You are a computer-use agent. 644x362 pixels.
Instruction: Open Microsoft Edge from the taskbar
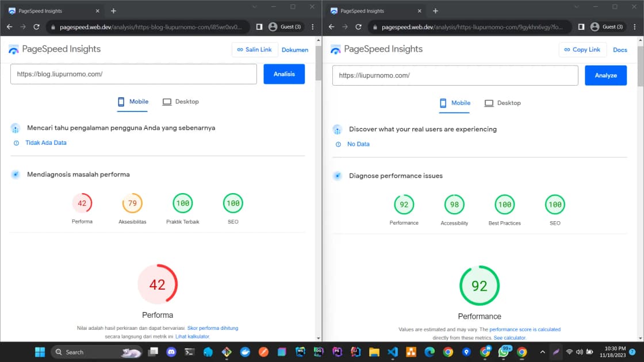click(x=430, y=352)
